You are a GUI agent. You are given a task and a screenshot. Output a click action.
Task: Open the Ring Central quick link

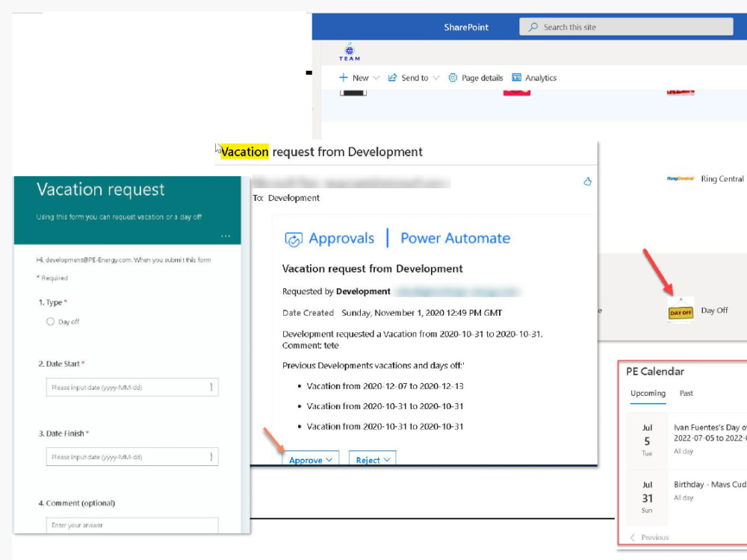pos(722,178)
